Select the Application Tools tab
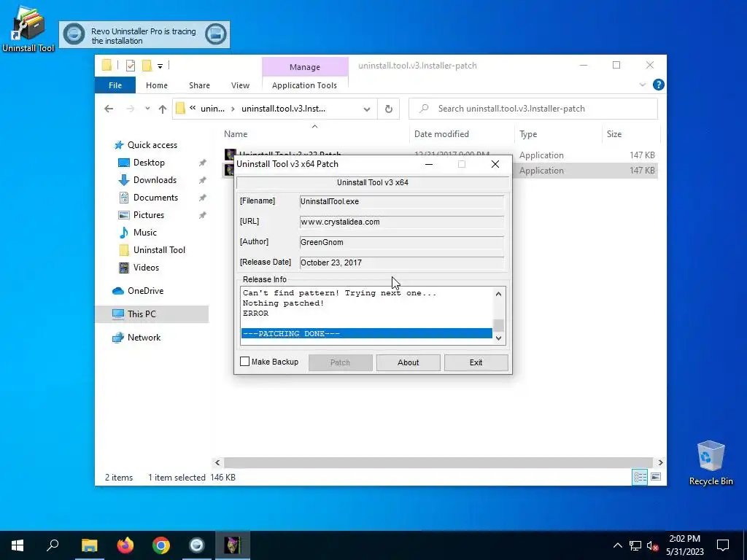Viewport: 747px width, 560px height. click(304, 85)
